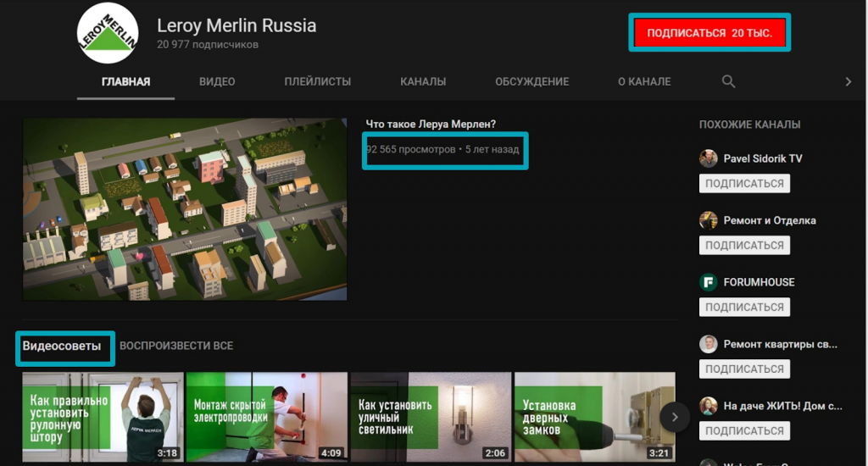
Task: Advance the video row with round next arrow
Action: 674,417
